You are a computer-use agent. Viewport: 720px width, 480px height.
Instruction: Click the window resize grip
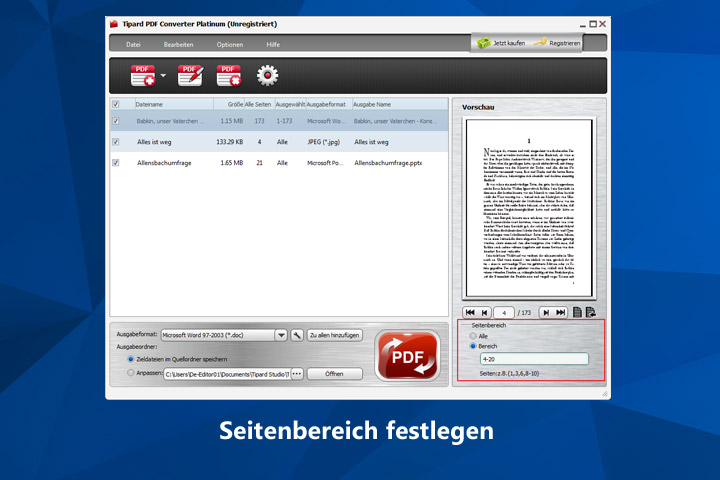click(x=605, y=394)
